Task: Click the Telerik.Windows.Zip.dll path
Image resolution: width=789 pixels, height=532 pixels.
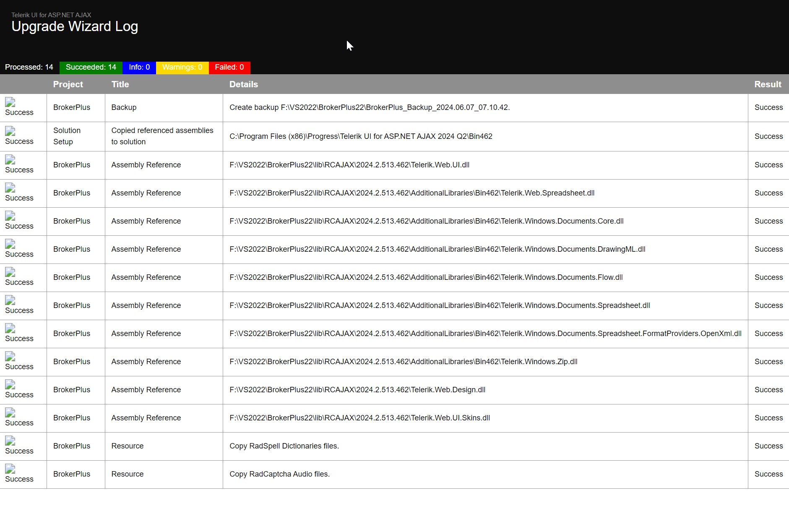Action: [404, 362]
